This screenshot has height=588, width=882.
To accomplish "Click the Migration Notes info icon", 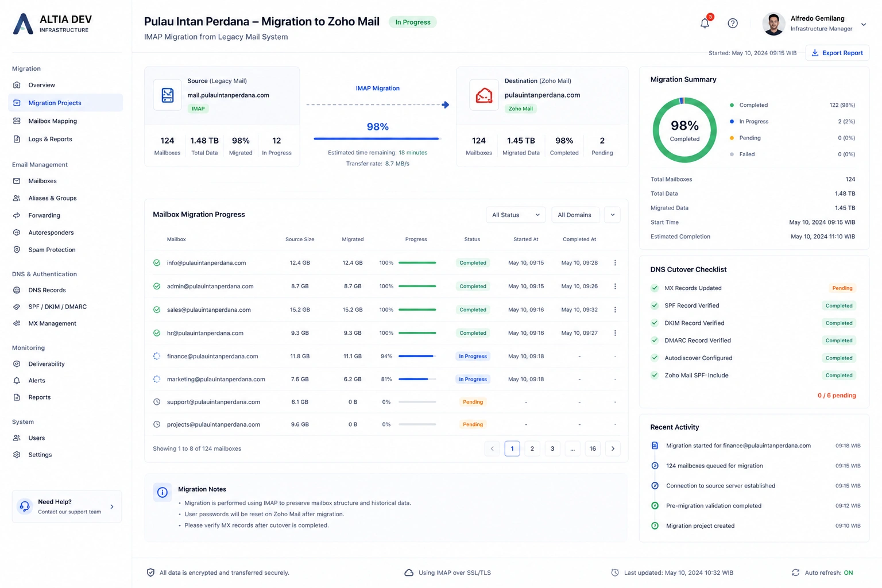I will [163, 492].
